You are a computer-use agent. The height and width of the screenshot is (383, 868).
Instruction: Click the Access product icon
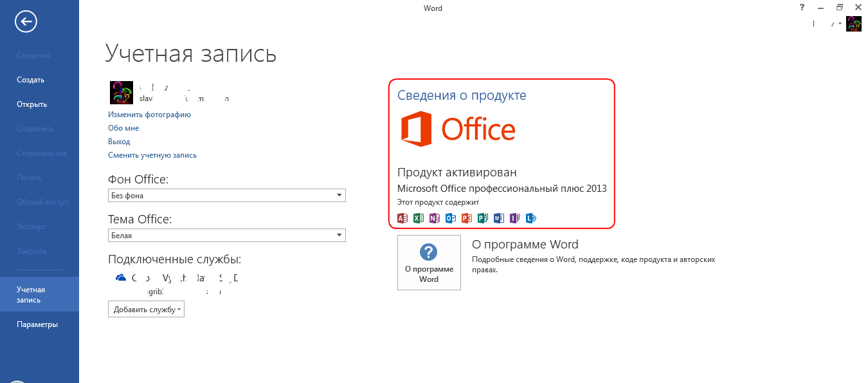(402, 218)
